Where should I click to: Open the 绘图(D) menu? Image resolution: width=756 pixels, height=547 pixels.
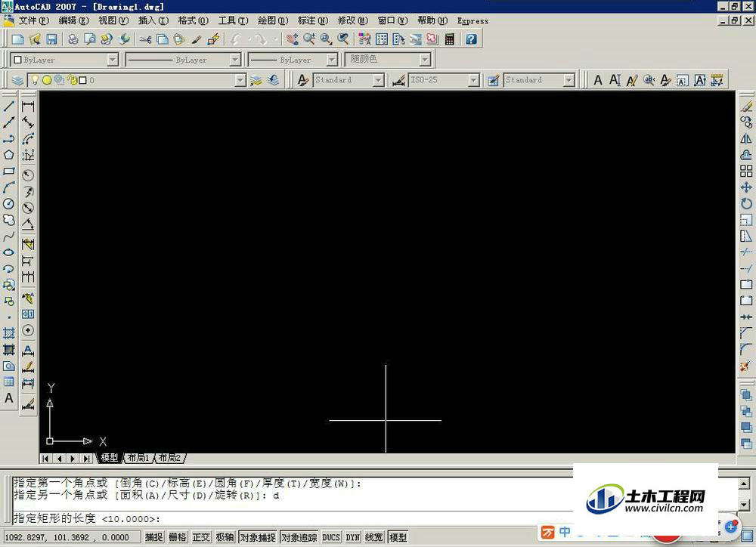point(273,20)
